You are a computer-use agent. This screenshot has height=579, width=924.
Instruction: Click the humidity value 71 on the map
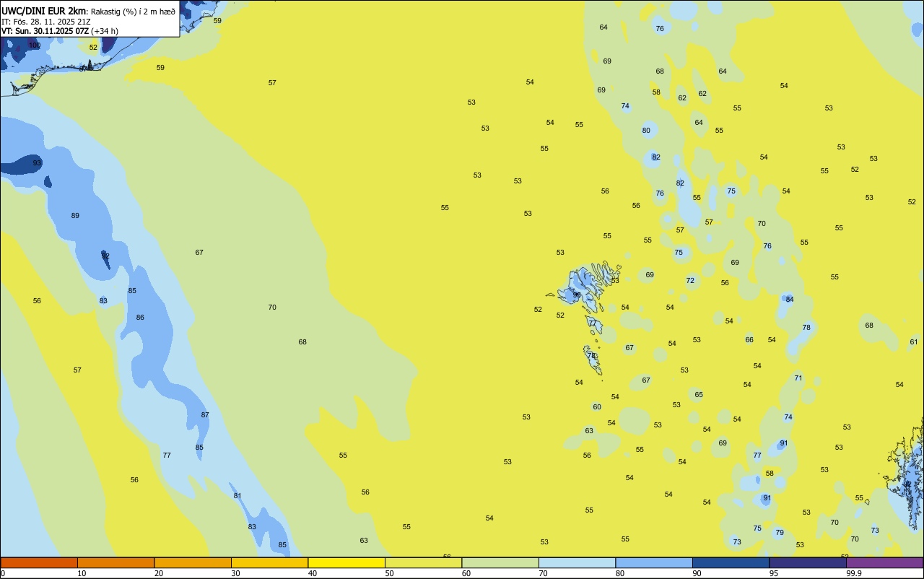point(798,378)
